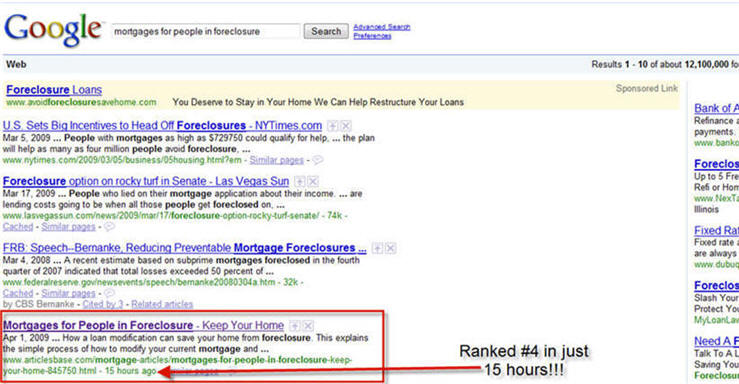Remove the NYTimes.com result with X icon
Screen dimensions: 739x384
(x=346, y=126)
